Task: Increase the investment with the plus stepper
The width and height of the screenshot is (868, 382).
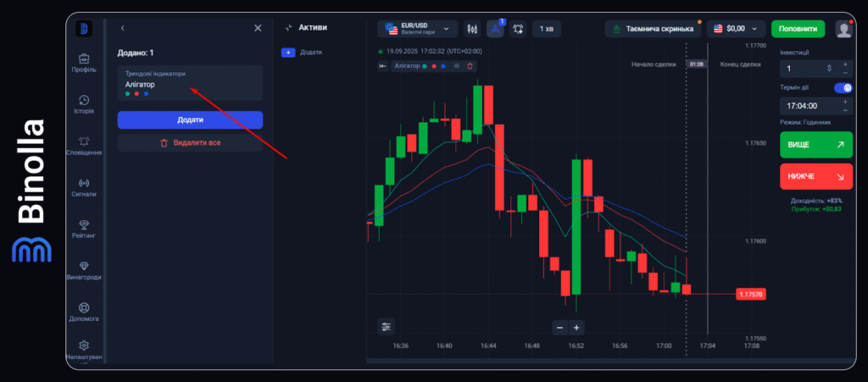Action: 845,64
